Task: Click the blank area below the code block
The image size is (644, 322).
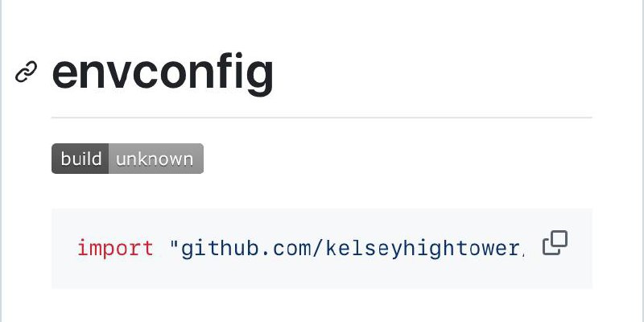Action: tap(321, 305)
